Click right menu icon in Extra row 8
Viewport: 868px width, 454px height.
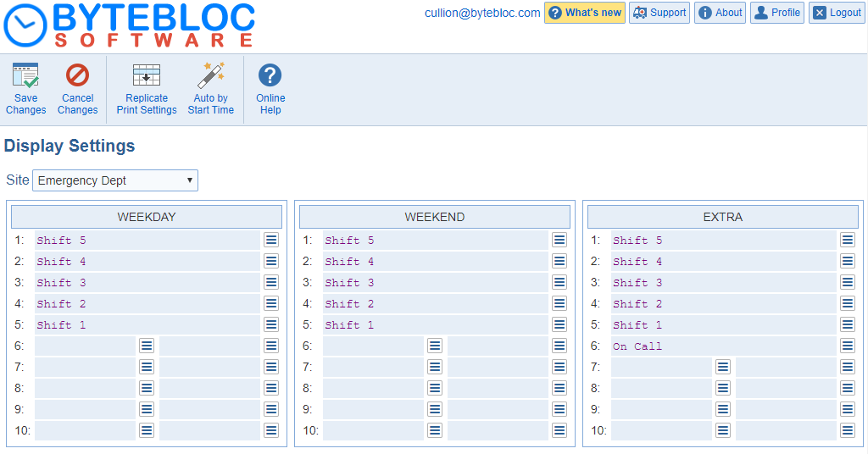(x=848, y=388)
